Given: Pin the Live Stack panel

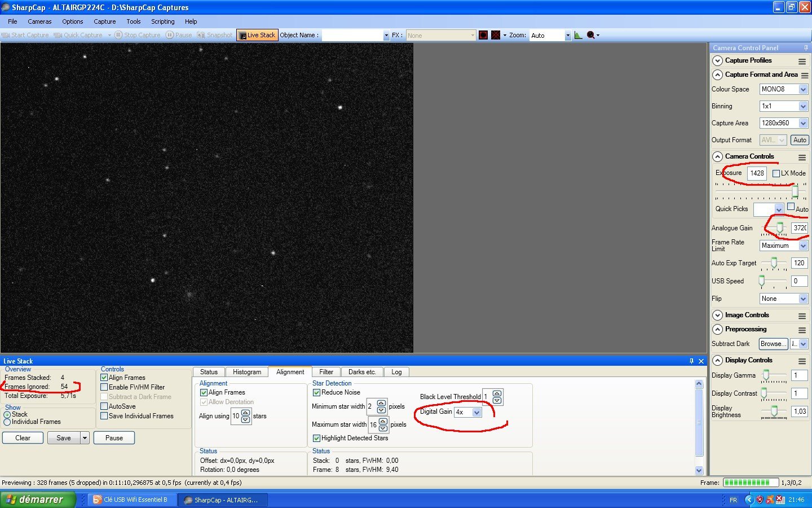Looking at the screenshot, I should tap(691, 361).
